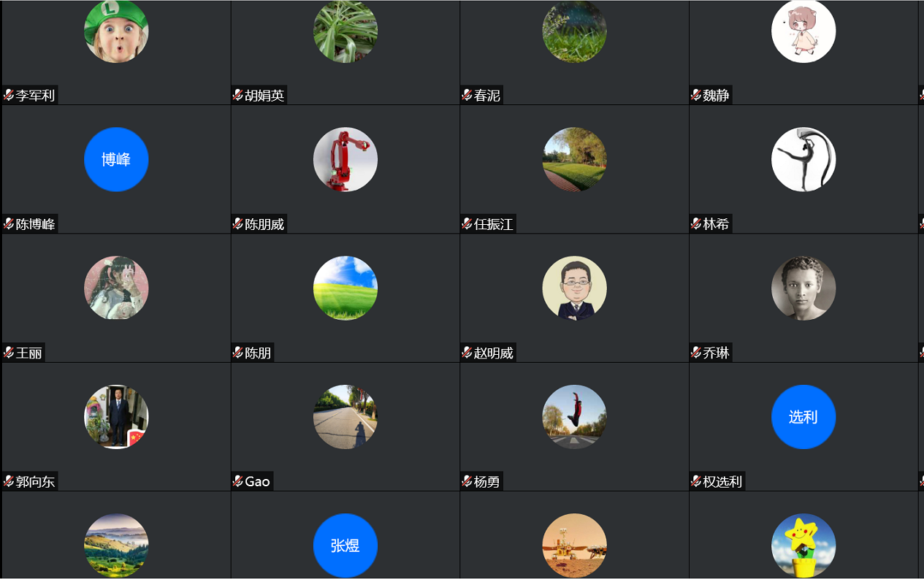Viewport: 924px width, 579px height.
Task: Click the muted mic icon beside 魏静
Action: click(696, 95)
